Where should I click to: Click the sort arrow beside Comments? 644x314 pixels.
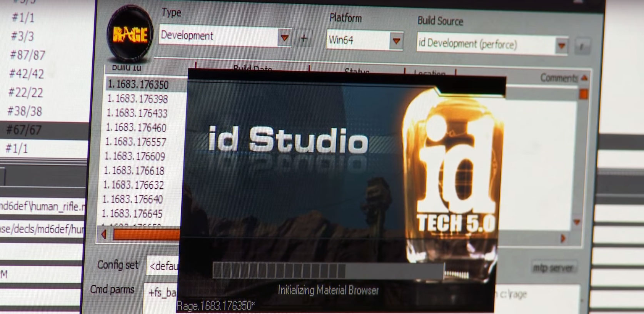[584, 78]
